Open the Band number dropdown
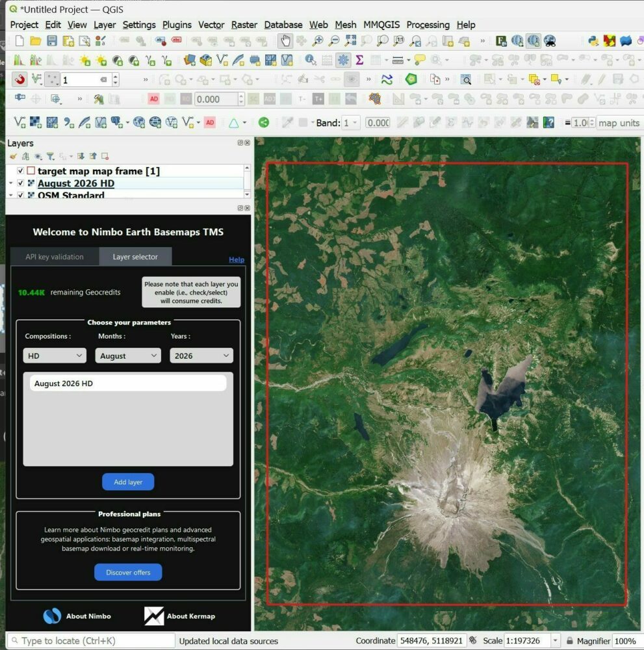 click(351, 123)
